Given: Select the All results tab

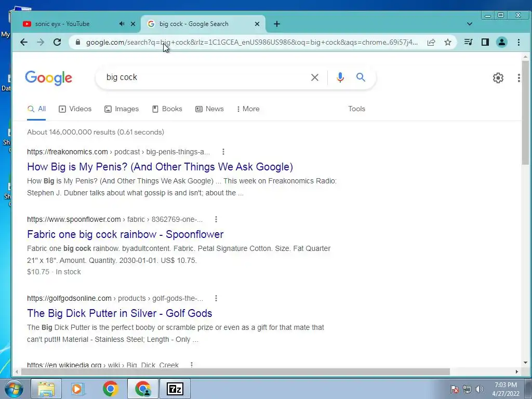Looking at the screenshot, I should [36, 109].
